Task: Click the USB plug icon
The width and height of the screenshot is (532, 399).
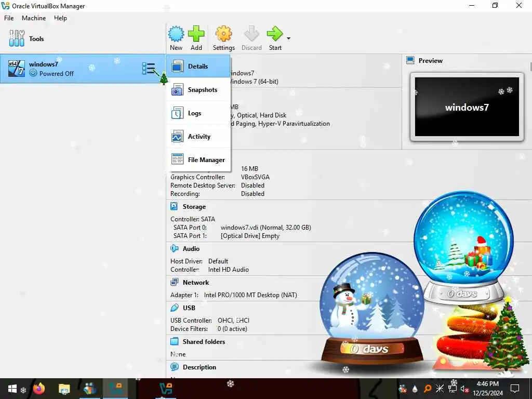Action: 174,308
